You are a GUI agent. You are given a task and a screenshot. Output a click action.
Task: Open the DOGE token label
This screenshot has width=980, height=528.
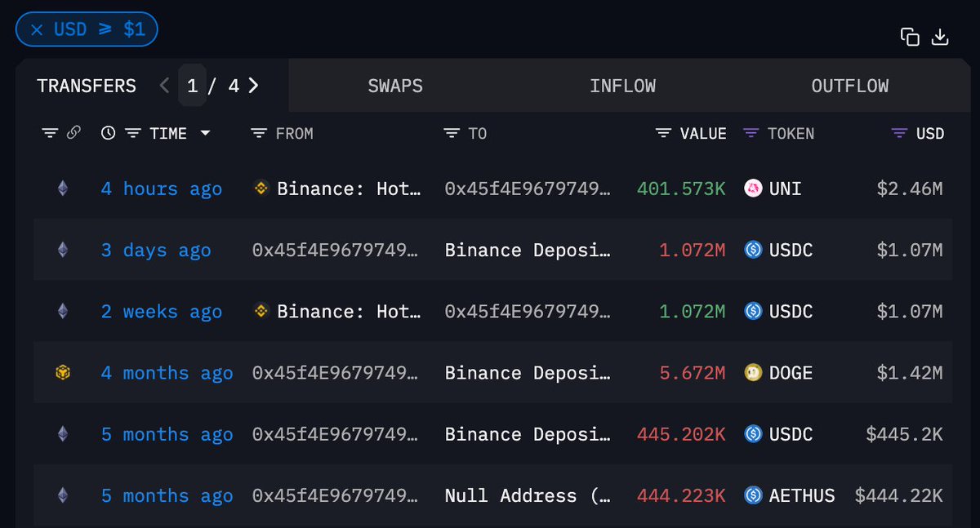click(791, 373)
